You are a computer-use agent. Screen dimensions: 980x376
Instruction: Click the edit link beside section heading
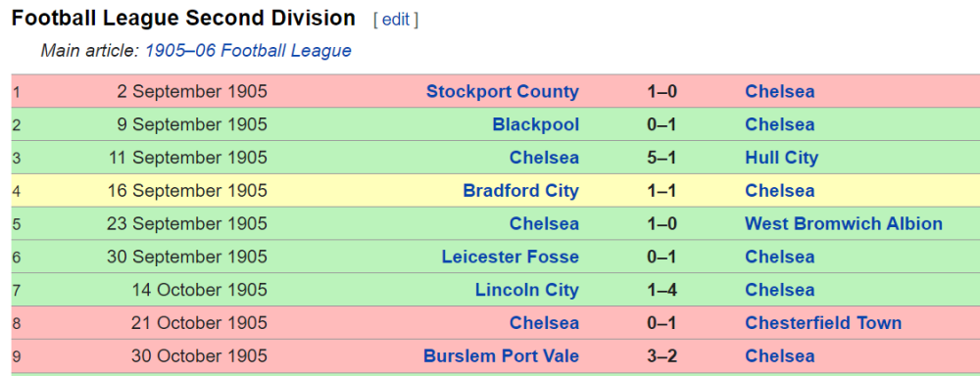[x=396, y=20]
